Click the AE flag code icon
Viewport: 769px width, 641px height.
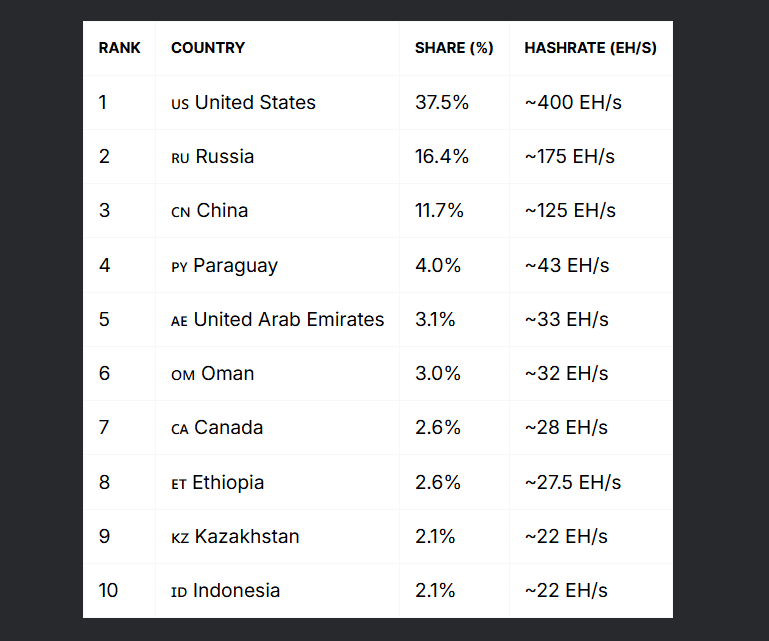point(179,321)
